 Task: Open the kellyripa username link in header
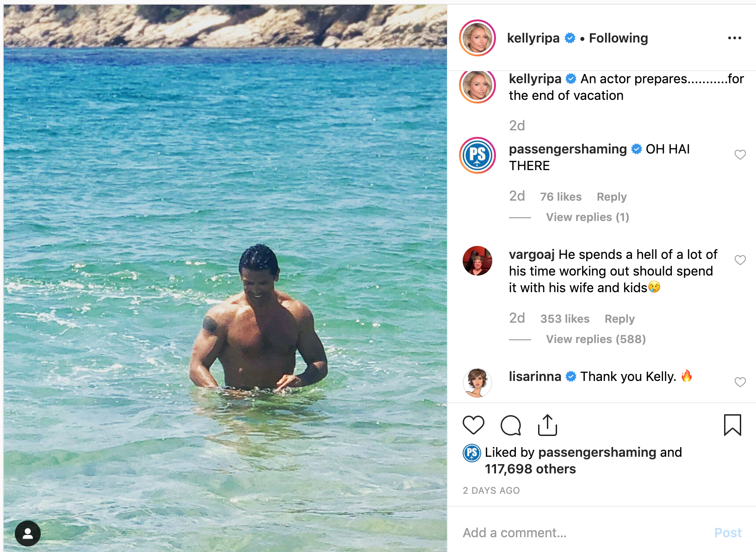click(x=533, y=38)
